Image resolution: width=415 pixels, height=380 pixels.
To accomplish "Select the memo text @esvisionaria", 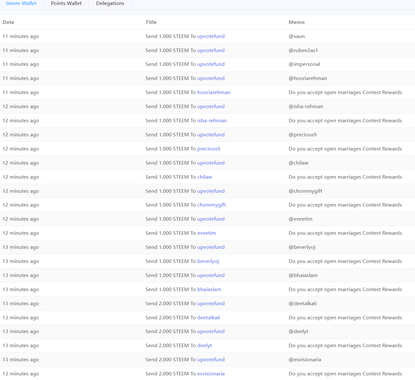I will tap(305, 359).
